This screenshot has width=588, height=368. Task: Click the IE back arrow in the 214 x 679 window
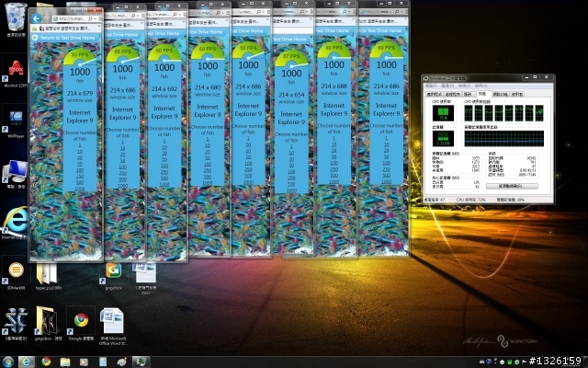tap(36, 18)
